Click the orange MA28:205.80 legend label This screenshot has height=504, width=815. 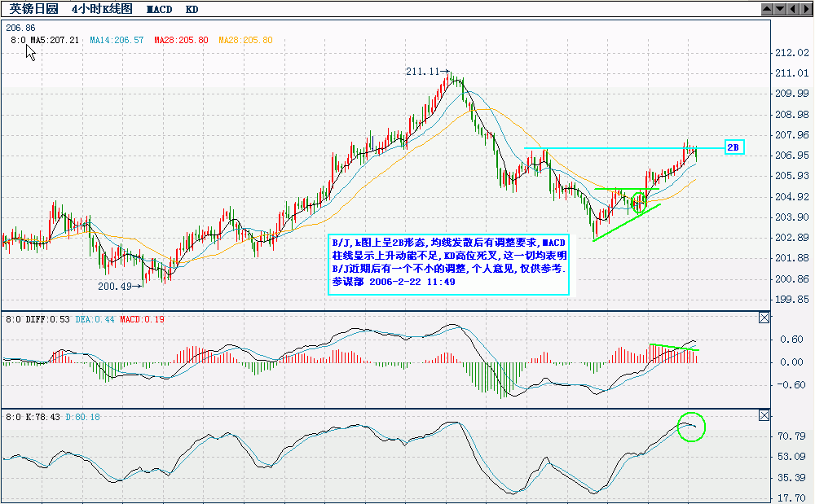pos(245,40)
